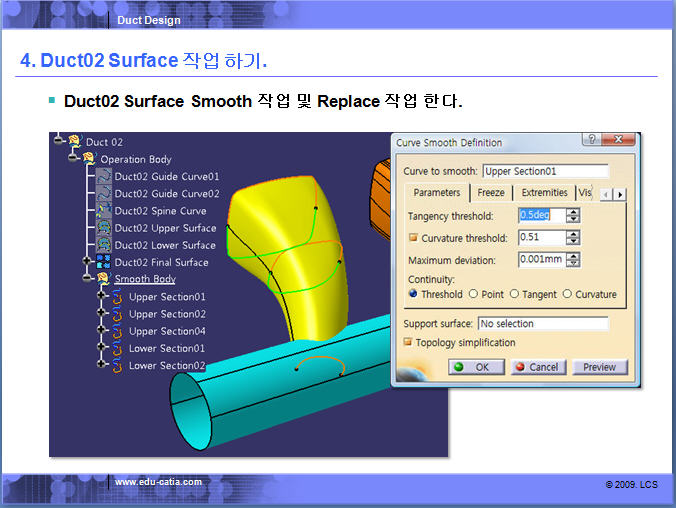Image resolution: width=676 pixels, height=508 pixels.
Task: Increase the Tangency threshold with the up arrow
Action: click(x=572, y=211)
